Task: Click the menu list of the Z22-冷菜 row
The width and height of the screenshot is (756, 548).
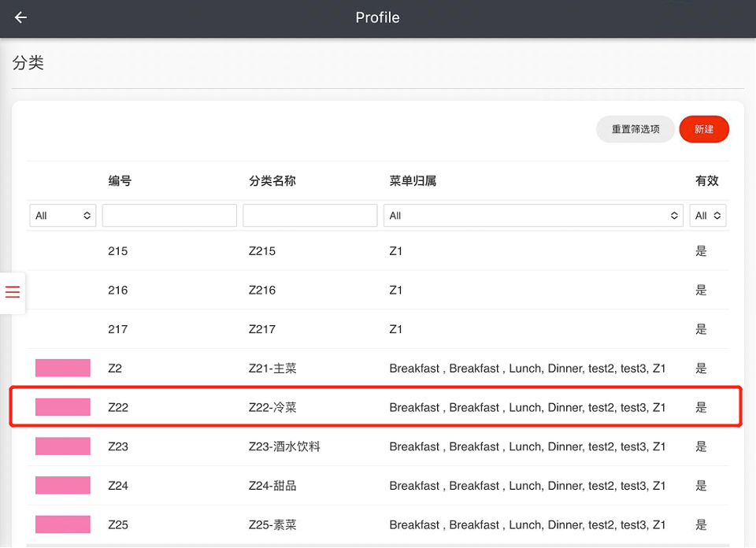Action: [528, 407]
